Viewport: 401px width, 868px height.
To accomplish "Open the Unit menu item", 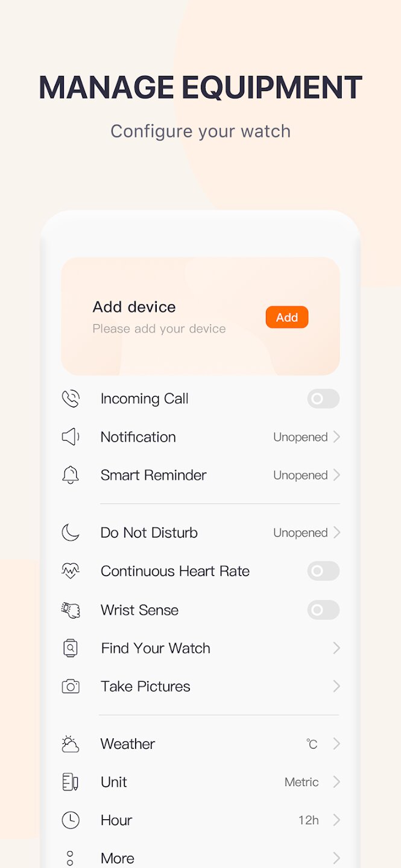I will point(201,782).
